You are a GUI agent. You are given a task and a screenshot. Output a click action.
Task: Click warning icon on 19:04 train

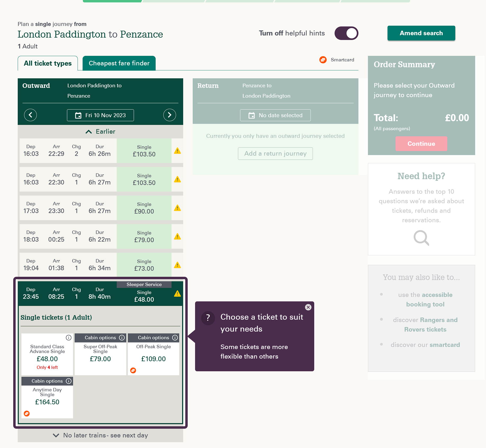177,265
